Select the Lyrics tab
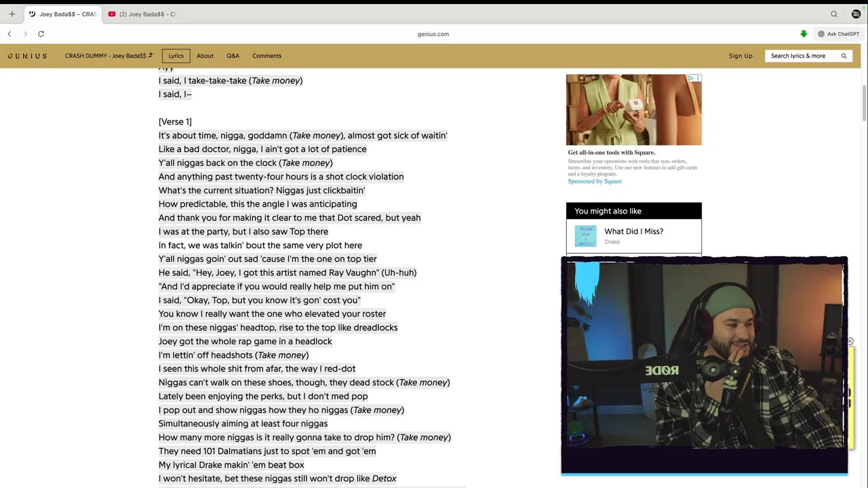The width and height of the screenshot is (868, 488). [176, 56]
